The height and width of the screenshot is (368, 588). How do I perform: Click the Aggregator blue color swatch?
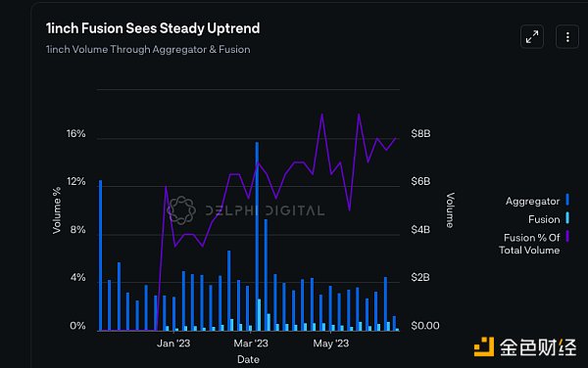tap(567, 200)
